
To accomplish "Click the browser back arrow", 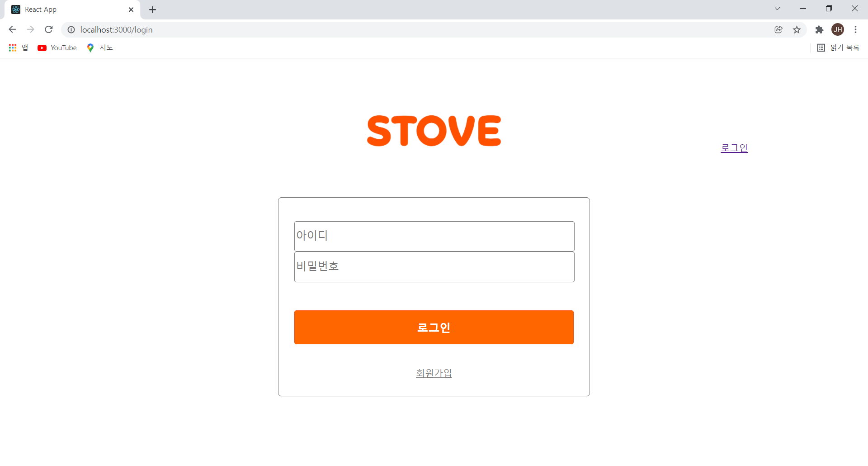I will (12, 29).
